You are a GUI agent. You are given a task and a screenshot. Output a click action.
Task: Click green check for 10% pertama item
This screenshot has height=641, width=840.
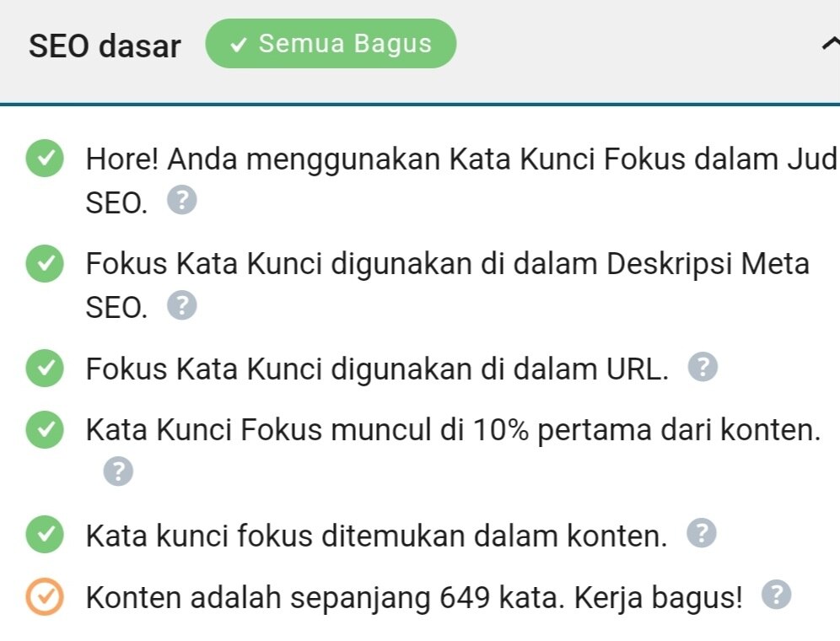click(x=44, y=431)
